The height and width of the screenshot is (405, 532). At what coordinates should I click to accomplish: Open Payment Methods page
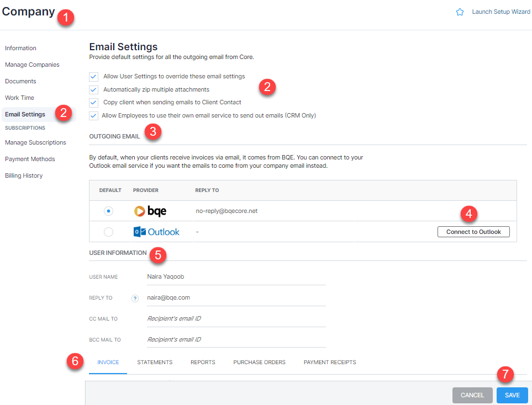[30, 159]
